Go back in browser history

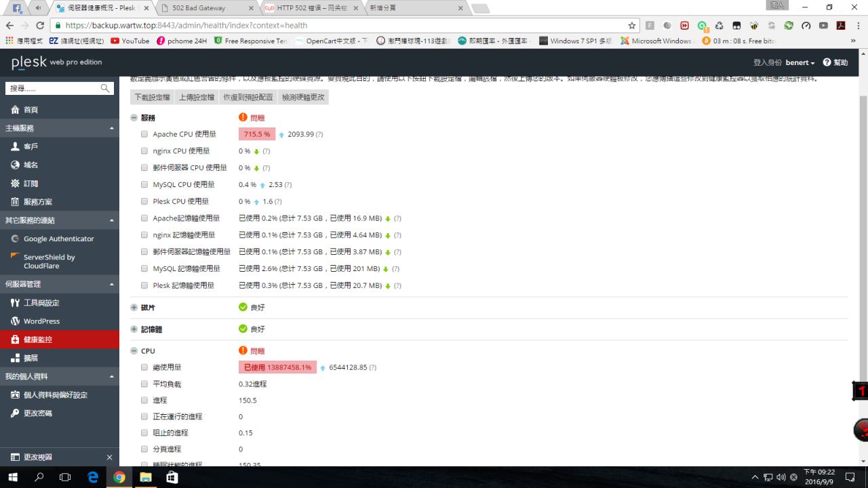point(9,25)
